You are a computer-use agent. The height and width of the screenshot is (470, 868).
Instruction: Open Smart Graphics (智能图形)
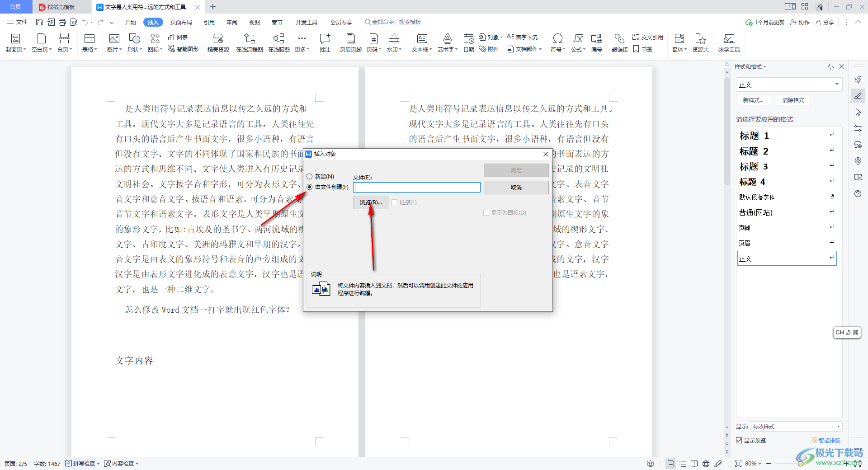pyautogui.click(x=183, y=49)
